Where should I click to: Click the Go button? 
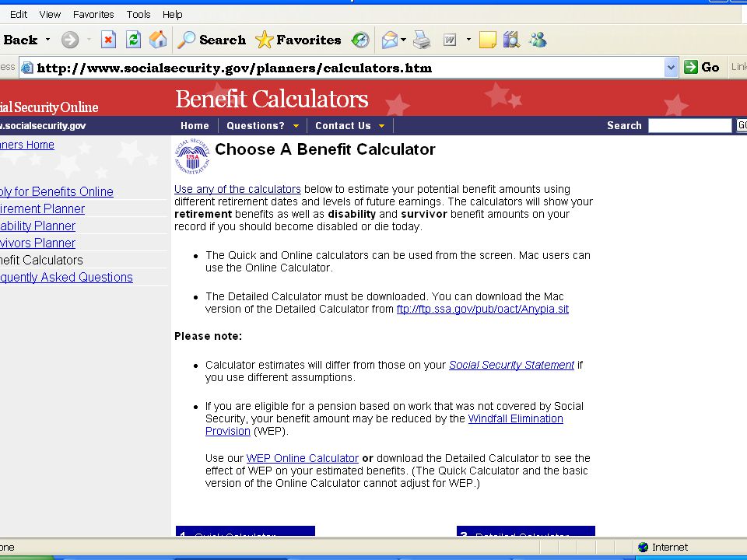pos(702,68)
